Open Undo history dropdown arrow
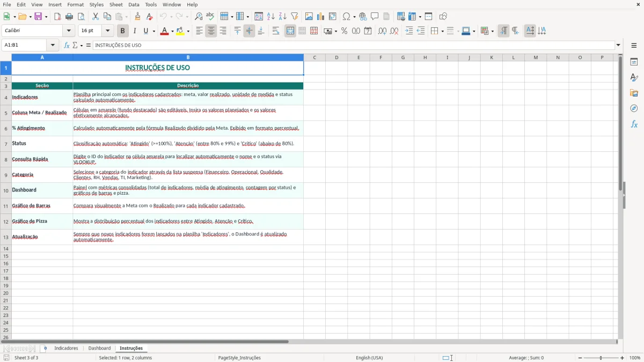The height and width of the screenshot is (362, 644). [x=171, y=17]
